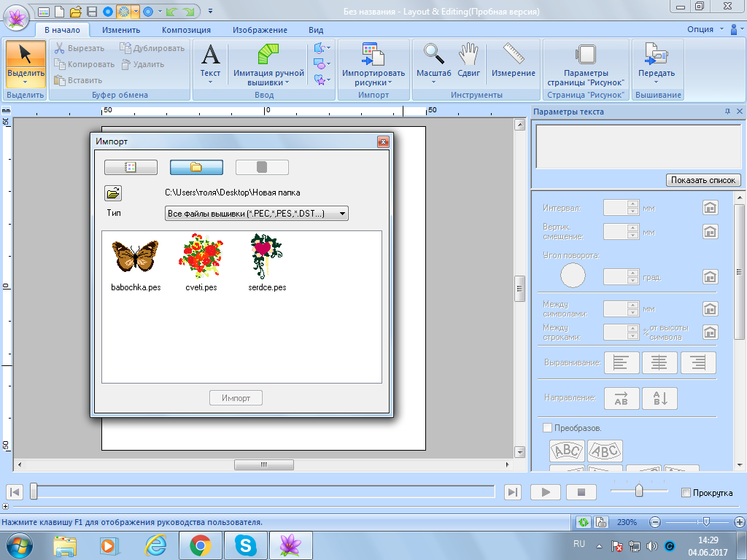Select the Text tool icon

(x=210, y=55)
